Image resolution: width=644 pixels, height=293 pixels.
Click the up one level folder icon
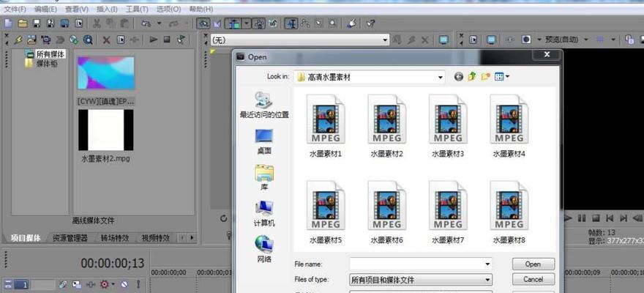(472, 76)
